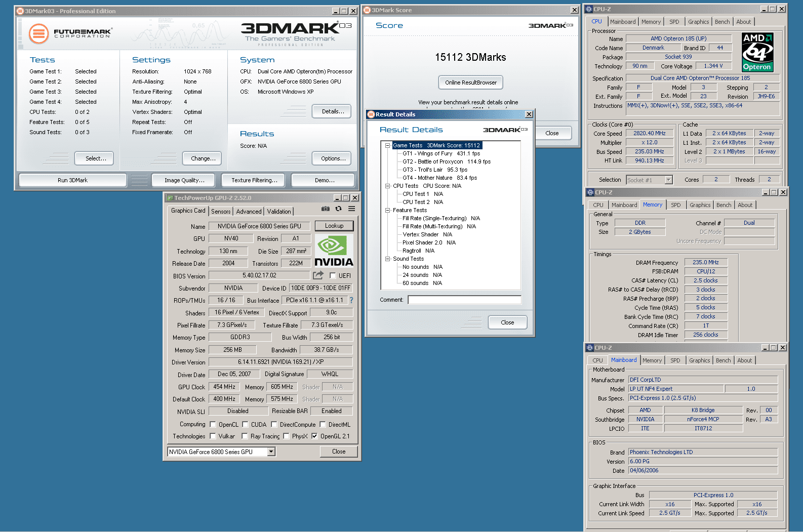Viewport: 803px width, 532px height.
Task: Click the Model LP UT NF4 Expert field
Action: click(x=676, y=389)
